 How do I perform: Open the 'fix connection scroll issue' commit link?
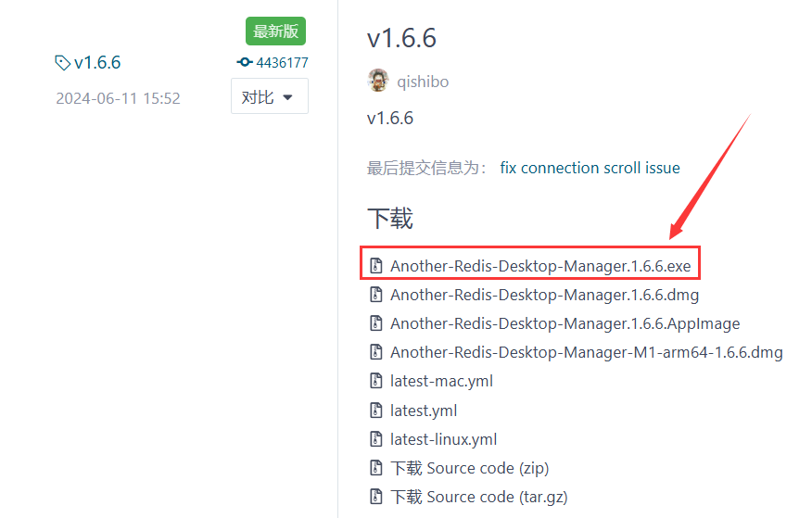point(590,168)
